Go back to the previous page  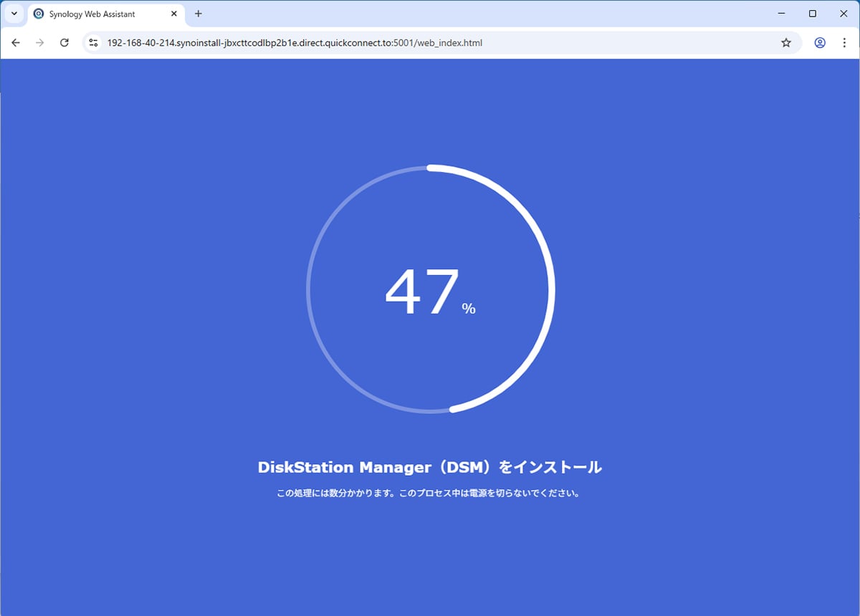(16, 43)
